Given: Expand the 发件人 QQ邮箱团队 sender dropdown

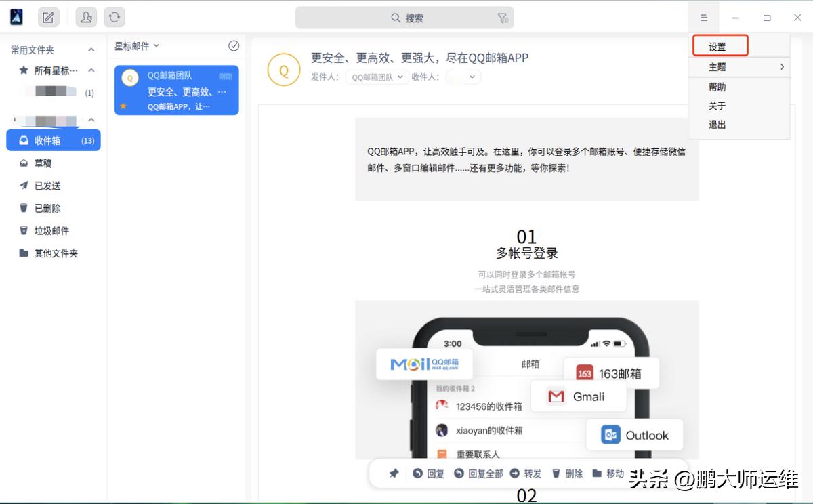Looking at the screenshot, I should tap(377, 77).
